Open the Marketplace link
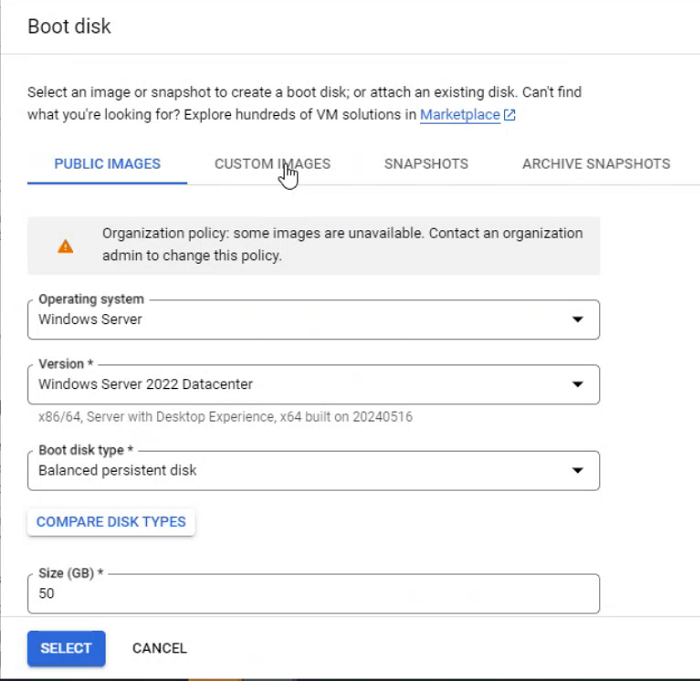This screenshot has height=681, width=700. [x=459, y=115]
